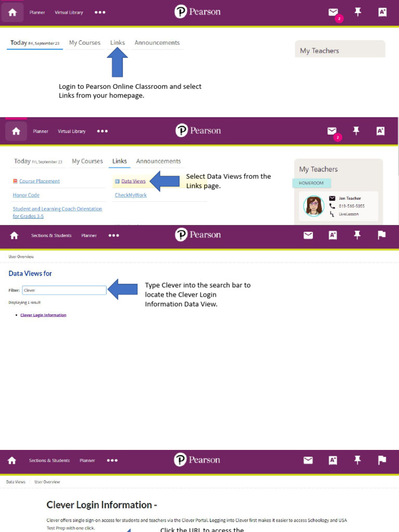Image resolution: width=399 pixels, height=532 pixels.
Task: Click the pushpin icon on the Data Views for page
Action: (x=357, y=235)
